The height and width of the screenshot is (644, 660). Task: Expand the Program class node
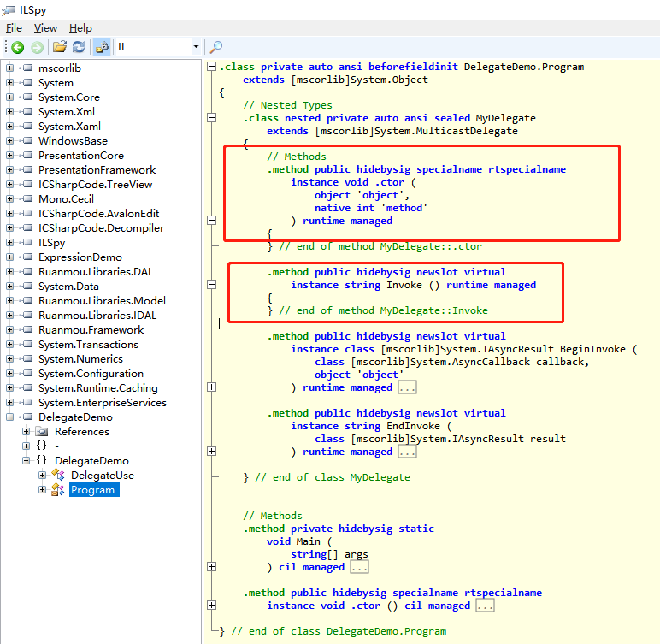[x=42, y=489]
